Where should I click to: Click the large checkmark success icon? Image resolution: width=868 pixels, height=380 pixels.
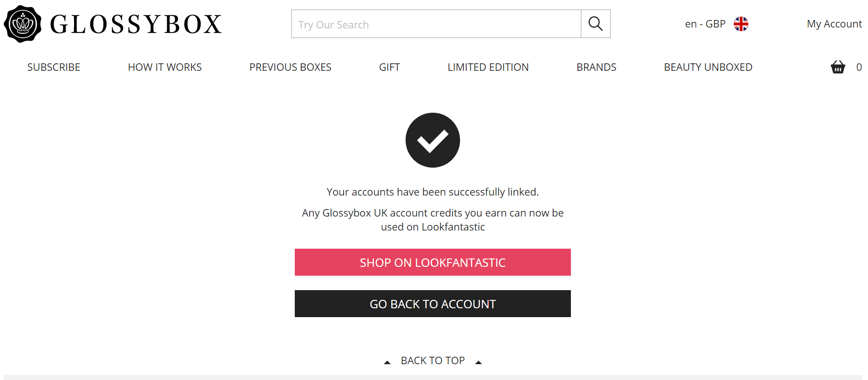pos(433,140)
